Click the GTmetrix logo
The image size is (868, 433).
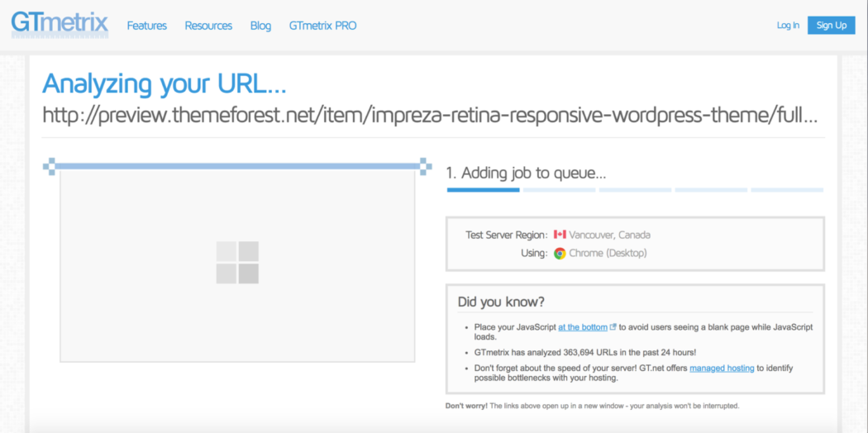[x=60, y=24]
